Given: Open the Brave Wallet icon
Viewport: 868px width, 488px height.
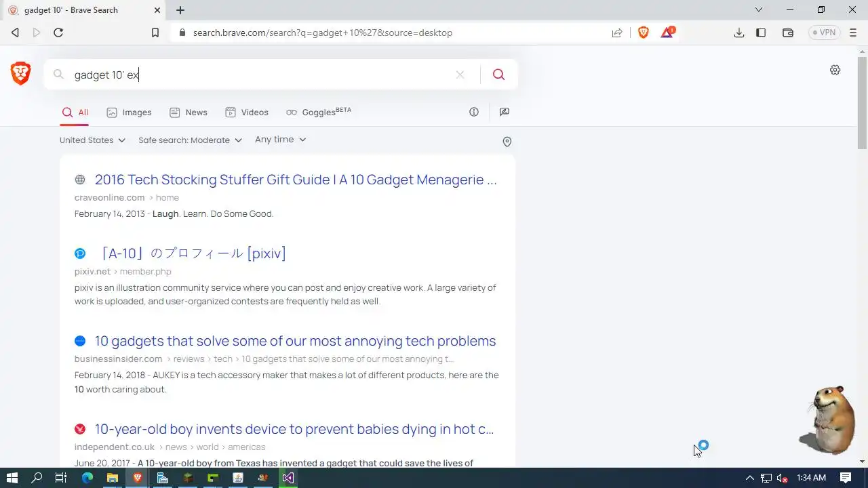Looking at the screenshot, I should (788, 33).
